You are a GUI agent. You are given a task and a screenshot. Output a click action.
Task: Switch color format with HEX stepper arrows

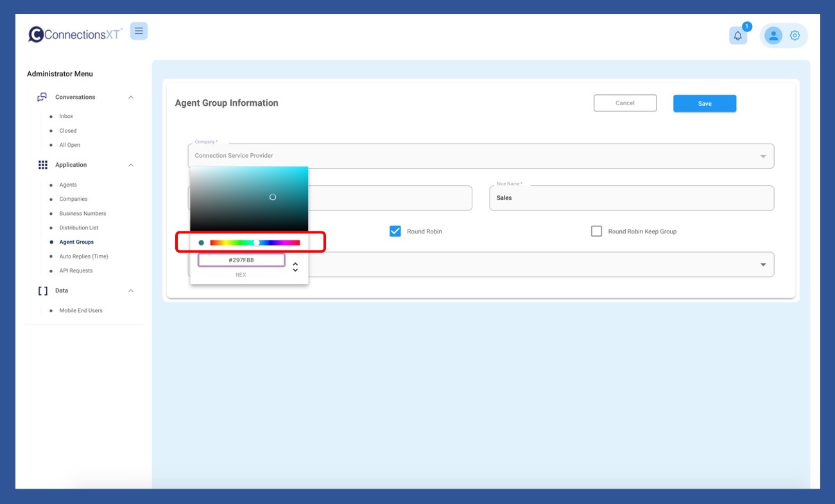click(295, 267)
